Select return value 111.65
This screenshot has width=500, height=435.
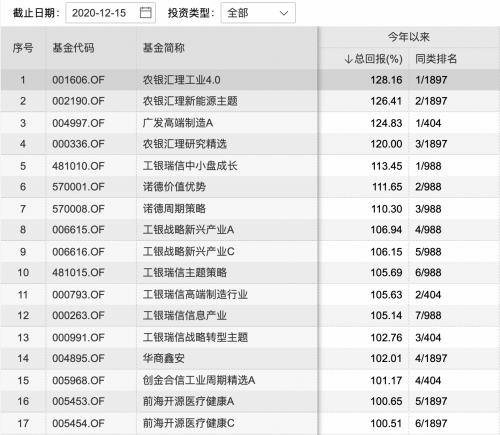[387, 187]
